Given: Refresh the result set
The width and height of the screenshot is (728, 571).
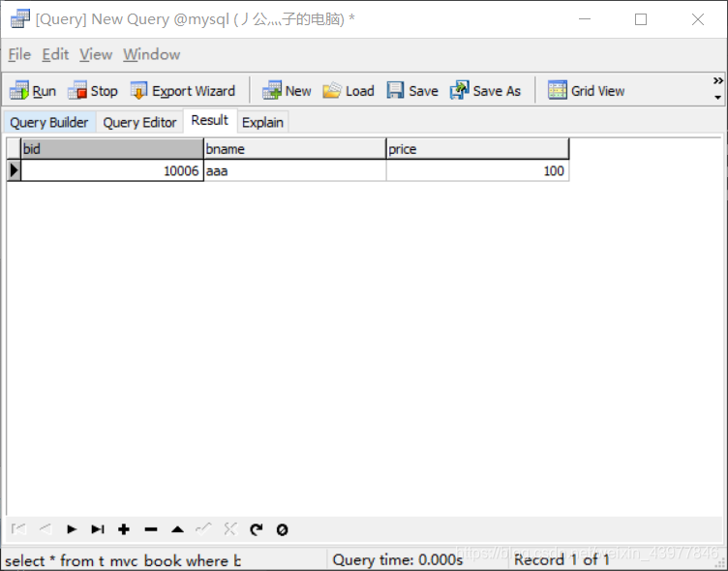Looking at the screenshot, I should coord(257,529).
